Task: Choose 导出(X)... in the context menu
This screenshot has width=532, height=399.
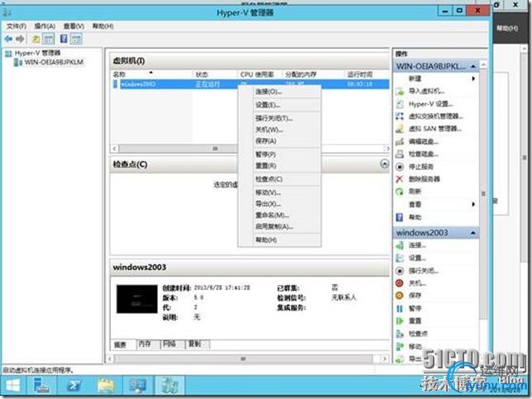Action: (x=279, y=204)
